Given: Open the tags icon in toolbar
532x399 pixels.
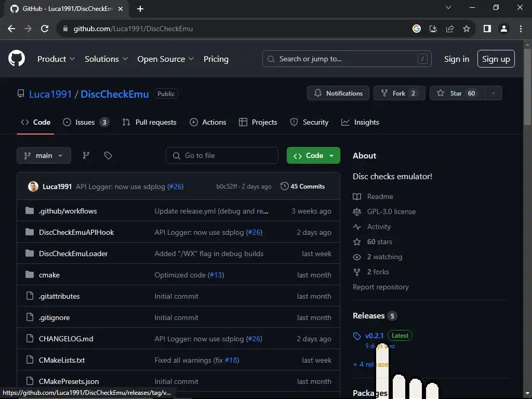Looking at the screenshot, I should pos(108,155).
